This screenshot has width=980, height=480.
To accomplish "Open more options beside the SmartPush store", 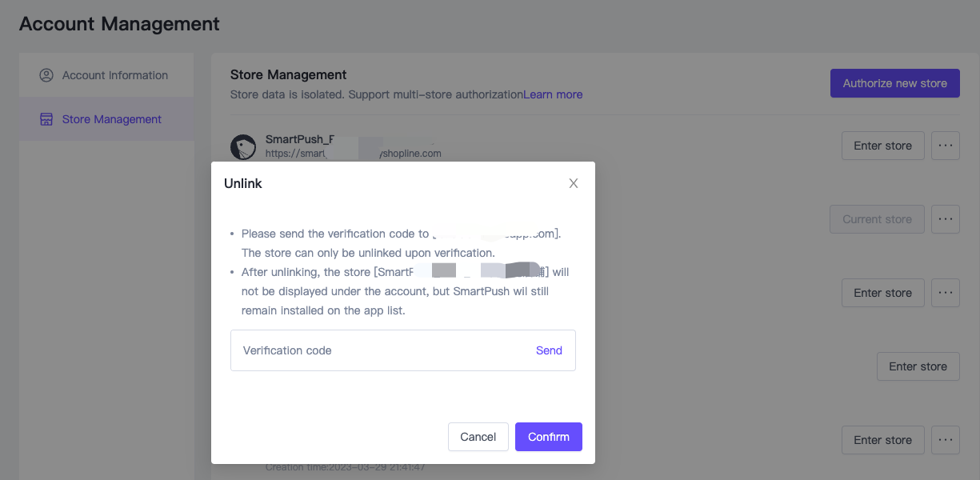I will point(946,146).
